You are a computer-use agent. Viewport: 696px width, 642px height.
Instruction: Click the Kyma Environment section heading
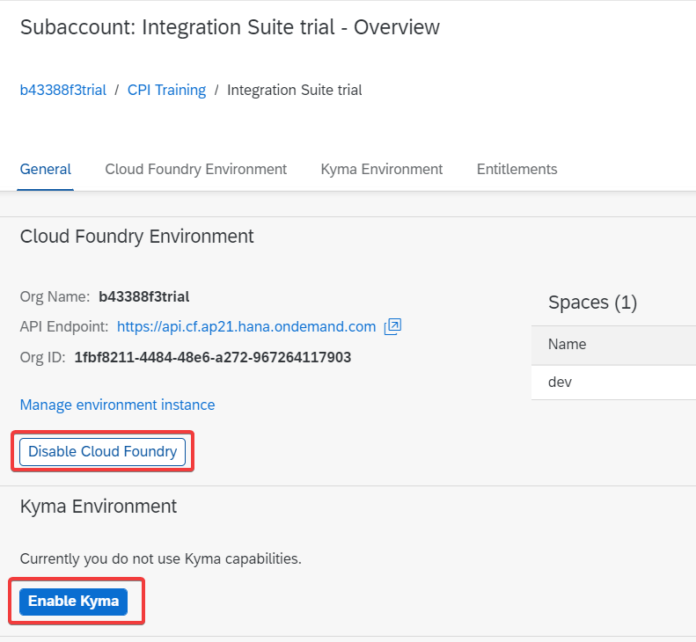pyautogui.click(x=98, y=507)
